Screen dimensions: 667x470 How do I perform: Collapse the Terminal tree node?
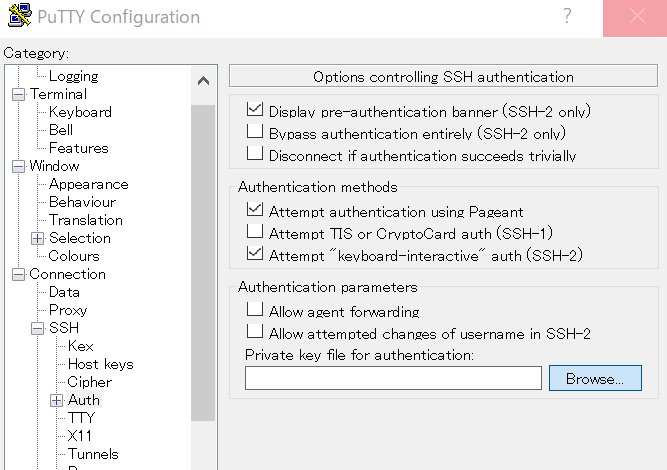click(x=18, y=94)
